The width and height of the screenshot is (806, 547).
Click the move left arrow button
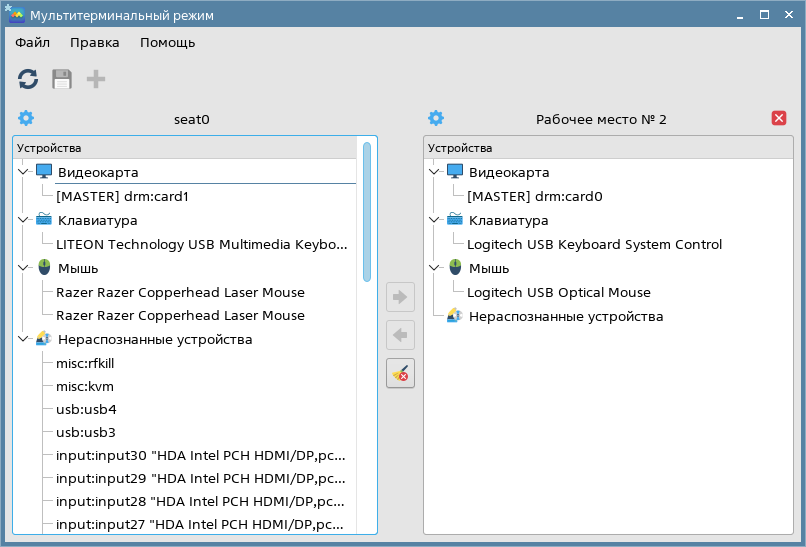point(400,334)
